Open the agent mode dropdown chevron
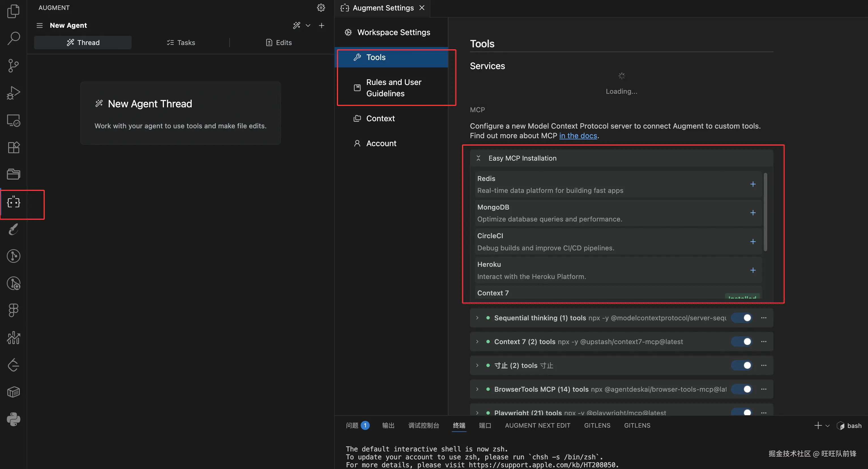This screenshot has width=868, height=469. (308, 25)
